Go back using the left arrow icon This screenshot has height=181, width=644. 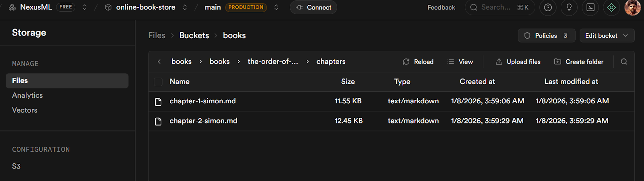coord(159,62)
